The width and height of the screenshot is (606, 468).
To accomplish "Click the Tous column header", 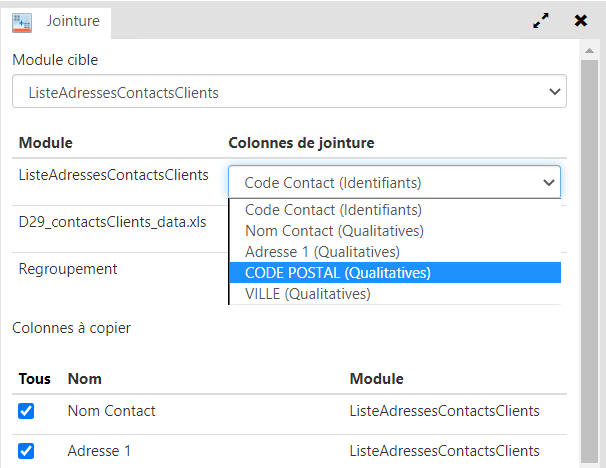I will pos(34,379).
